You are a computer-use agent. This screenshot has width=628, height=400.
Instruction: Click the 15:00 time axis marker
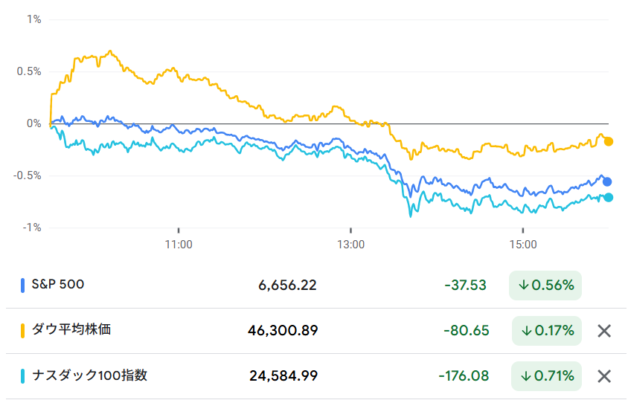coord(523,244)
